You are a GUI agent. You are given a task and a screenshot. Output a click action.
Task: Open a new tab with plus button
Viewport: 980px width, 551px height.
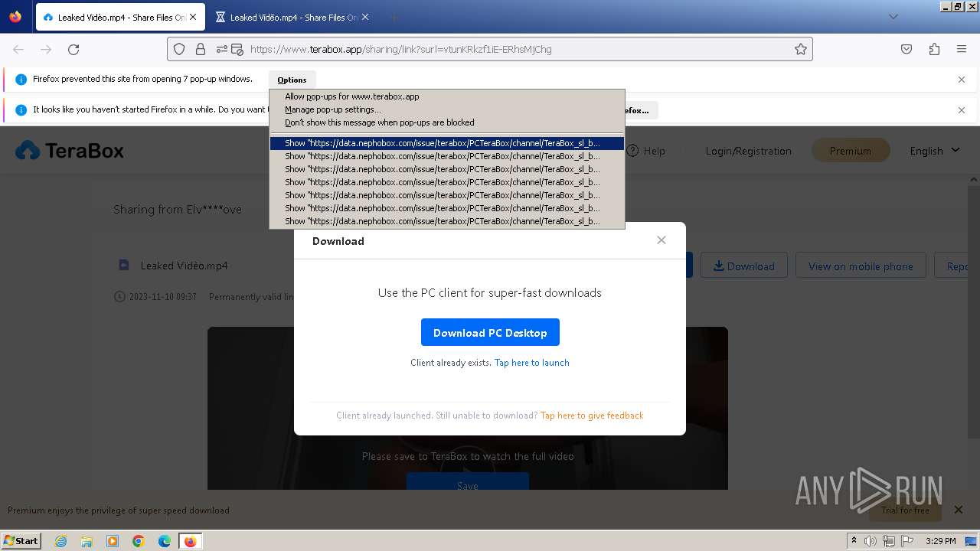[x=394, y=17]
